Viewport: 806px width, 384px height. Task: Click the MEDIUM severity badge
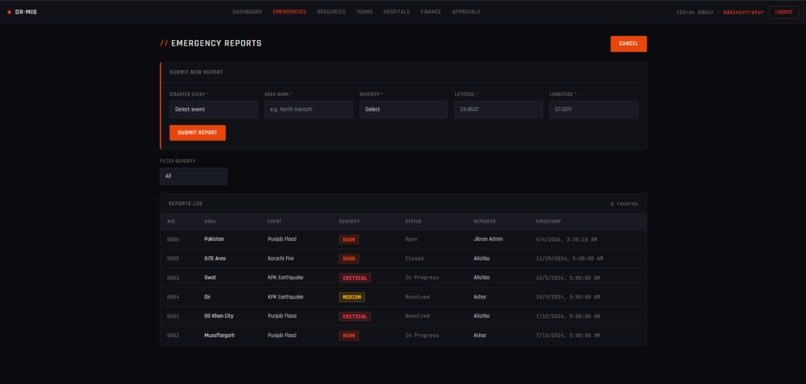pos(352,297)
